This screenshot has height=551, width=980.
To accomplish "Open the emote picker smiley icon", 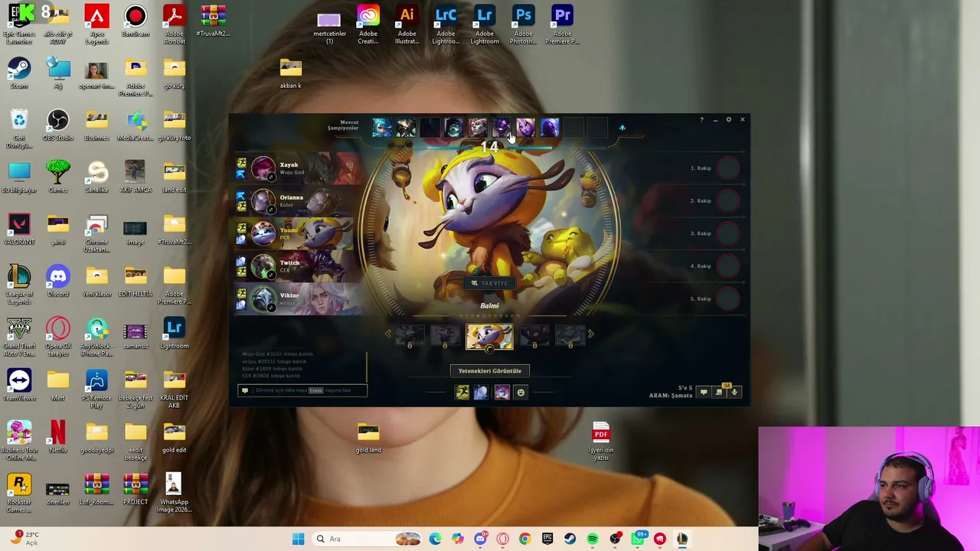I will coord(521,393).
